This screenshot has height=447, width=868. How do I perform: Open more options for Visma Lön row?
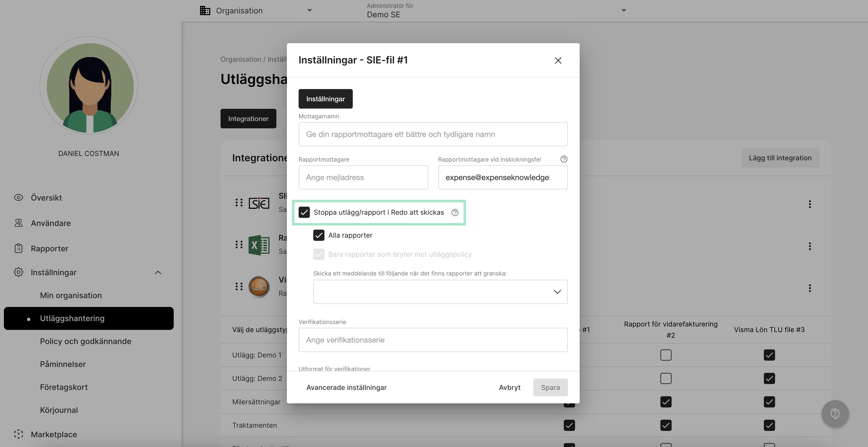(810, 288)
